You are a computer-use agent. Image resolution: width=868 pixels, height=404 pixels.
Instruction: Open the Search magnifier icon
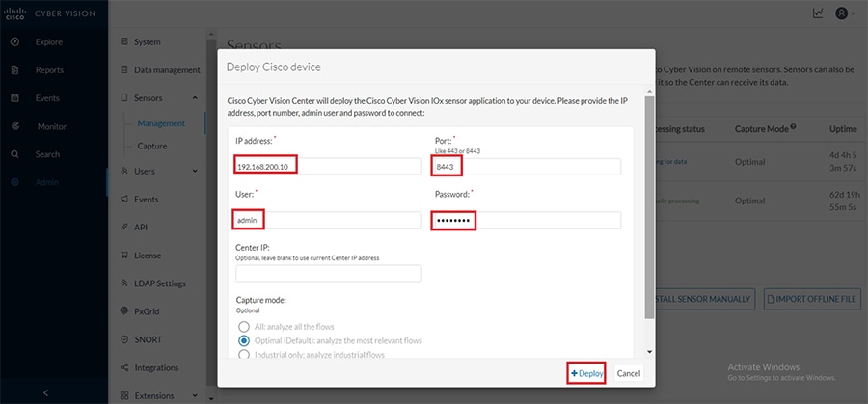click(x=14, y=154)
